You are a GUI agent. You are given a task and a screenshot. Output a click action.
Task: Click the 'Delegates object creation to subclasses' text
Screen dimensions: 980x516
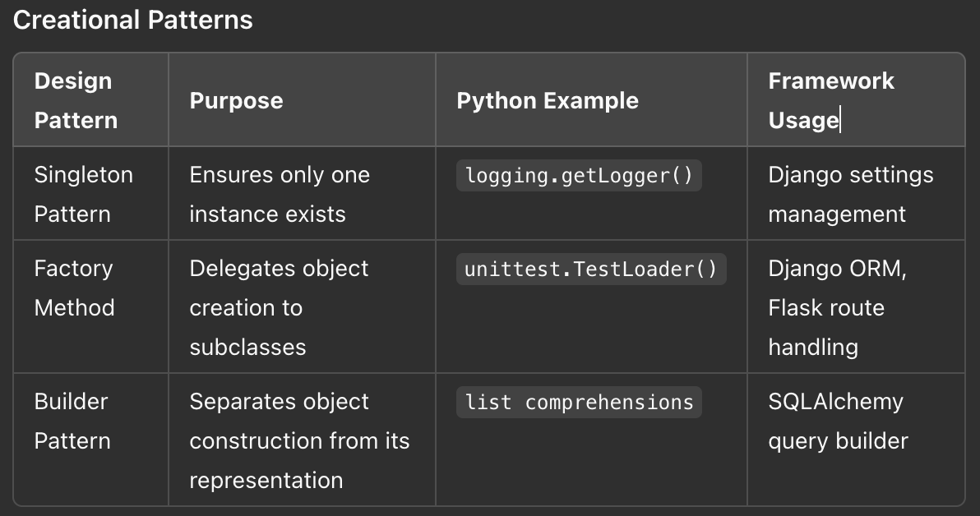pos(279,307)
